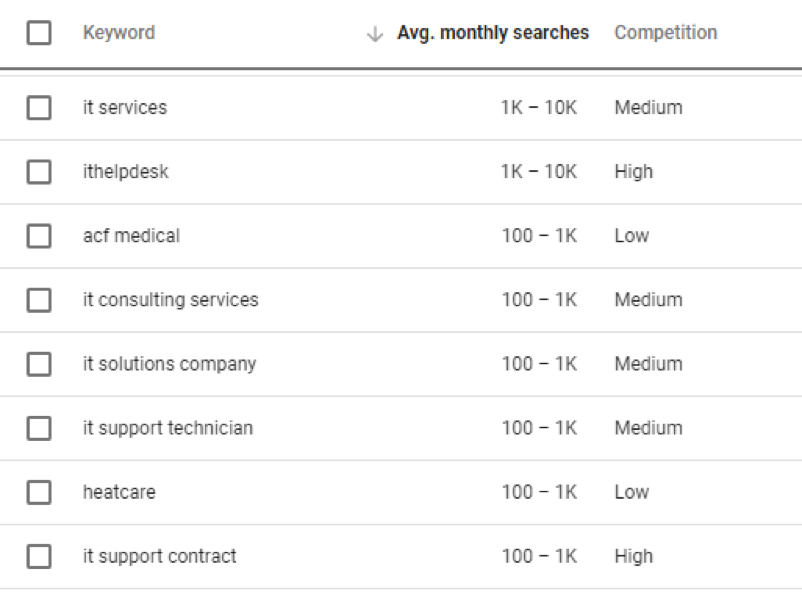The height and width of the screenshot is (594, 802).
Task: Tick the 'it consulting services' checkbox
Action: (42, 299)
